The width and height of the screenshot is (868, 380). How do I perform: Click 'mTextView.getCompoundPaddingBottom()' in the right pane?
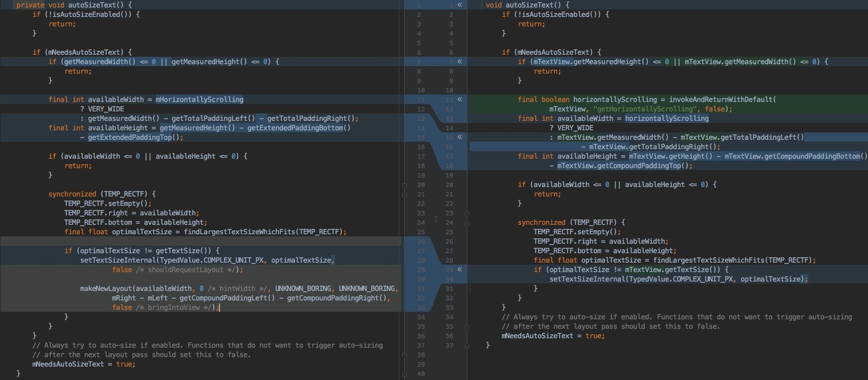tap(796, 156)
